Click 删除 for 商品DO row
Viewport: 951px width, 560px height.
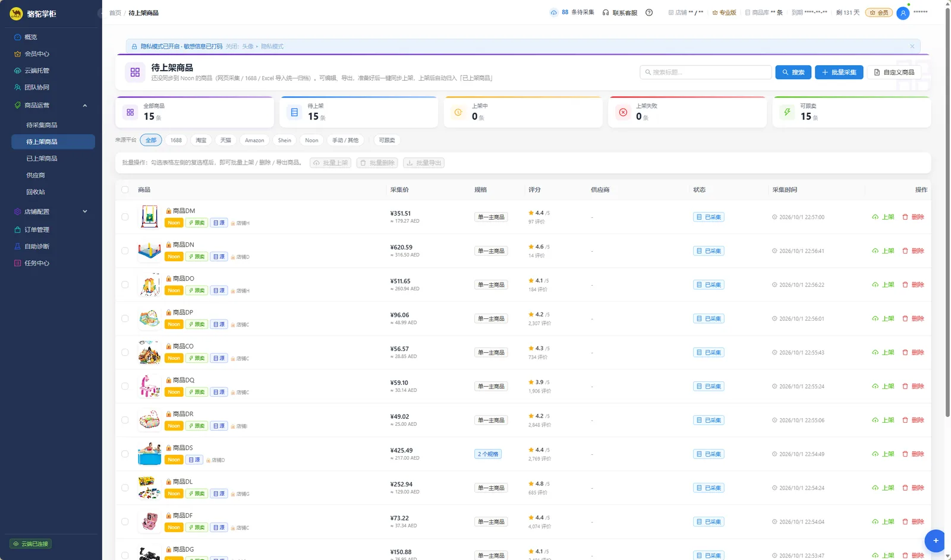pos(913,285)
